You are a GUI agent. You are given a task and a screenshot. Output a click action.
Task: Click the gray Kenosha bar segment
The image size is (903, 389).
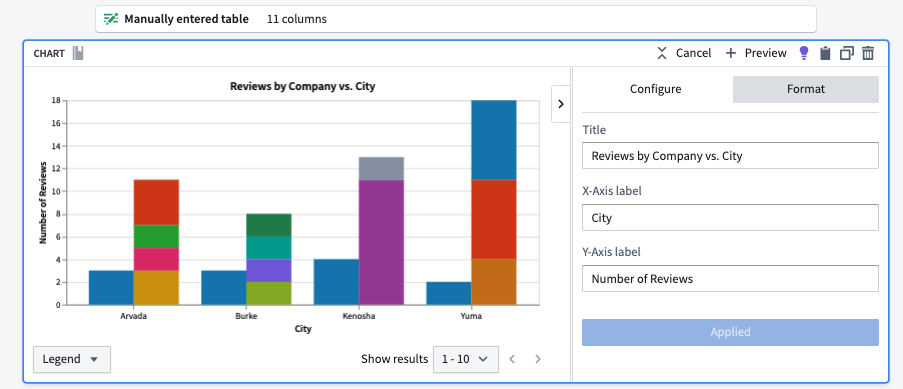point(381,168)
